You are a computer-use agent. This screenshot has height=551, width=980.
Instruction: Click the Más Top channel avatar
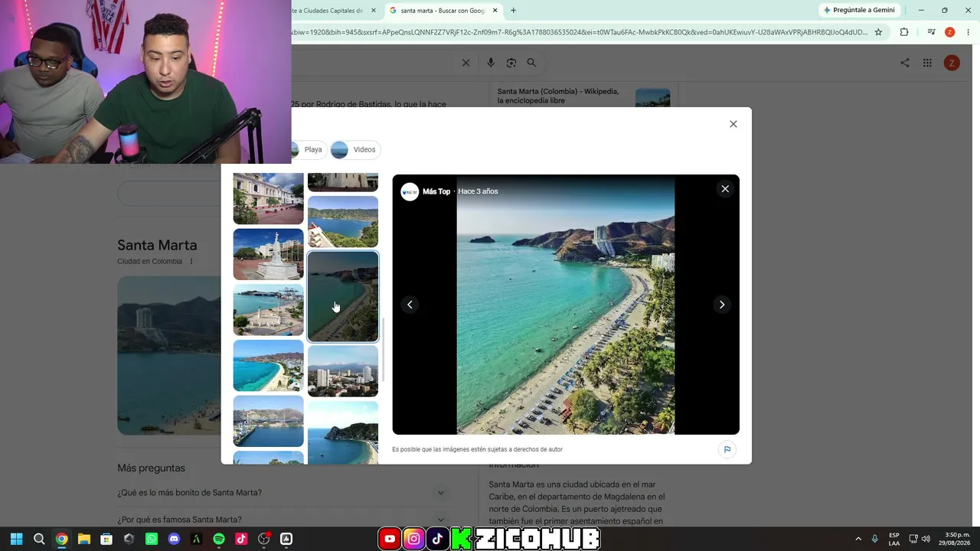(410, 191)
